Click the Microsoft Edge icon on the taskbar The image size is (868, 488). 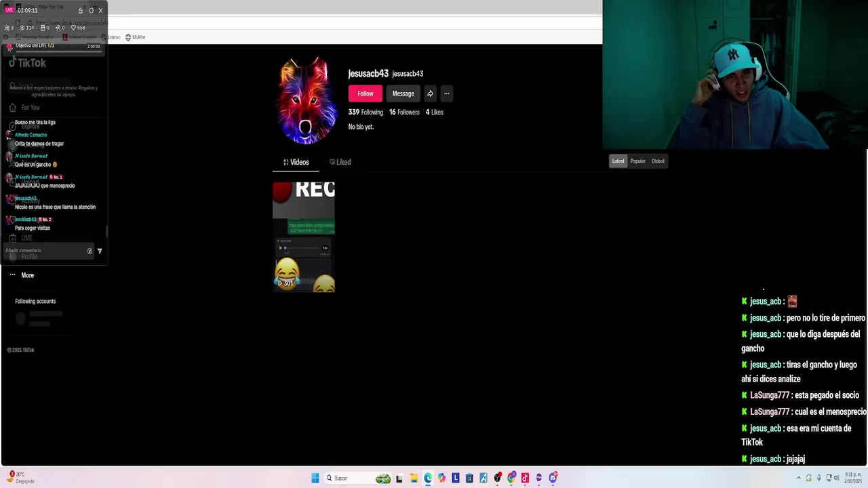(x=428, y=478)
